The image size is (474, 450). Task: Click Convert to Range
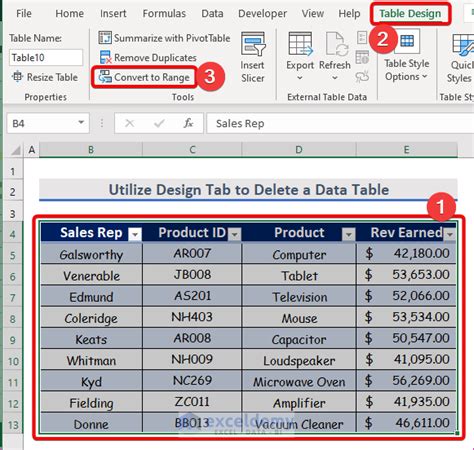pos(145,77)
